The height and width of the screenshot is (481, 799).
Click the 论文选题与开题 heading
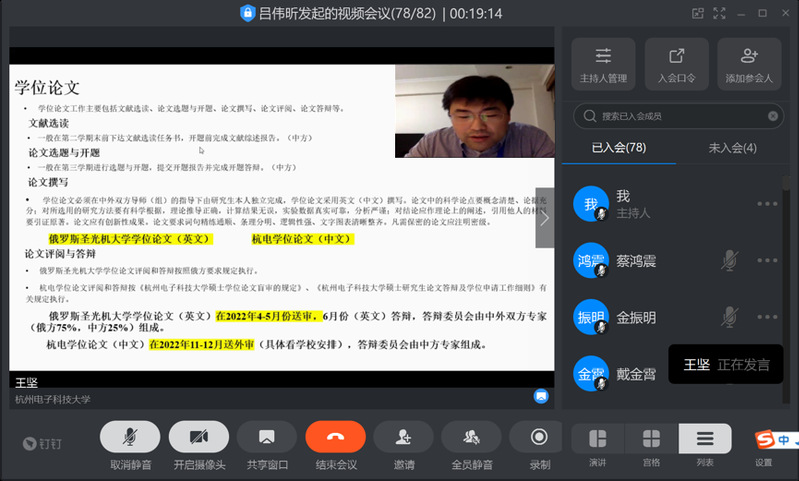[x=64, y=153]
